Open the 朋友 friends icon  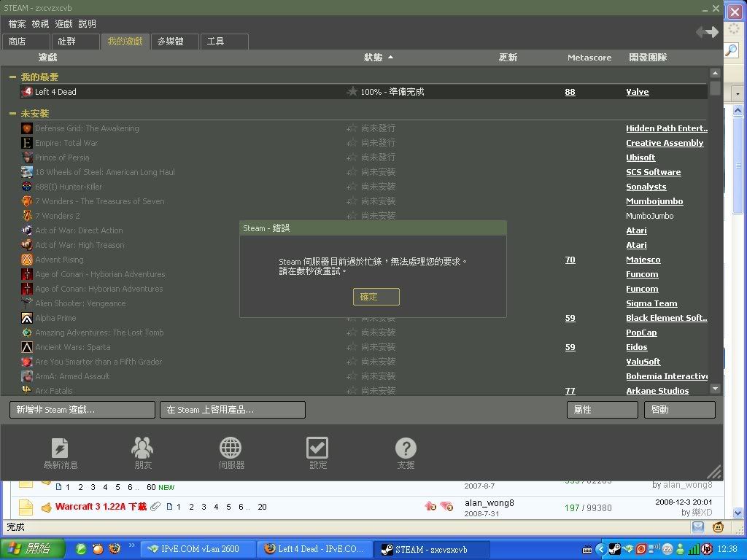click(x=142, y=448)
